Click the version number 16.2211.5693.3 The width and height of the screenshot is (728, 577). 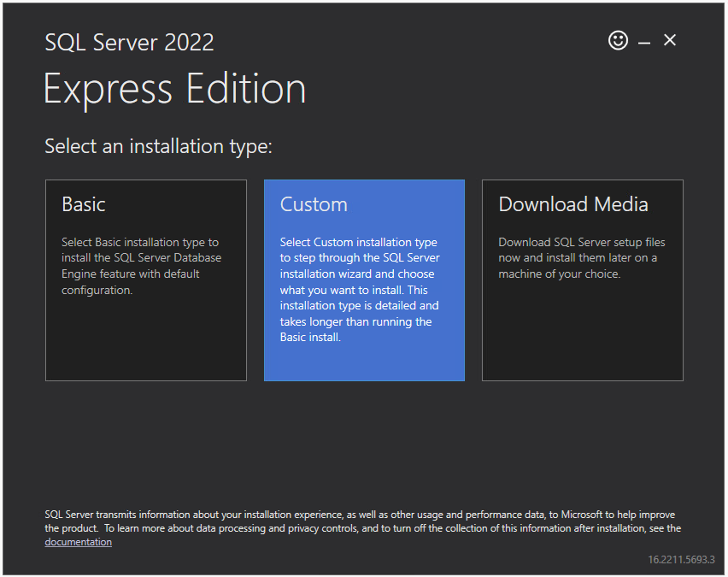point(680,560)
